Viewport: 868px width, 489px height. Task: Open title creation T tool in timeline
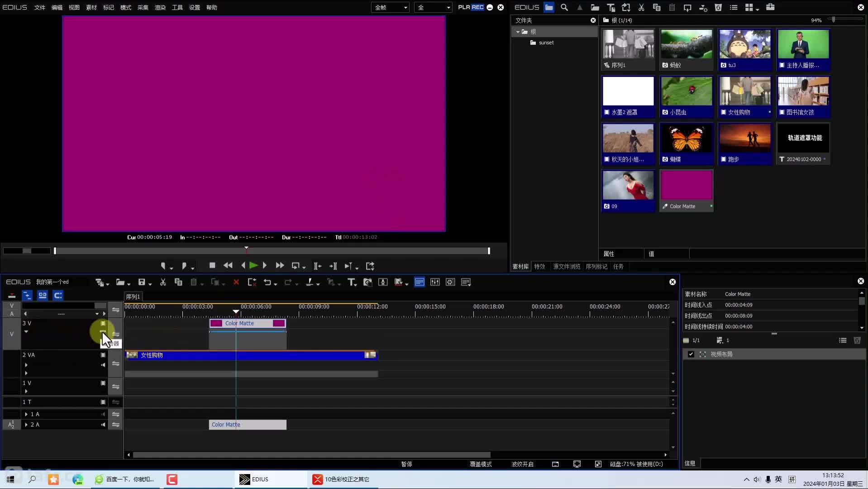tap(351, 282)
